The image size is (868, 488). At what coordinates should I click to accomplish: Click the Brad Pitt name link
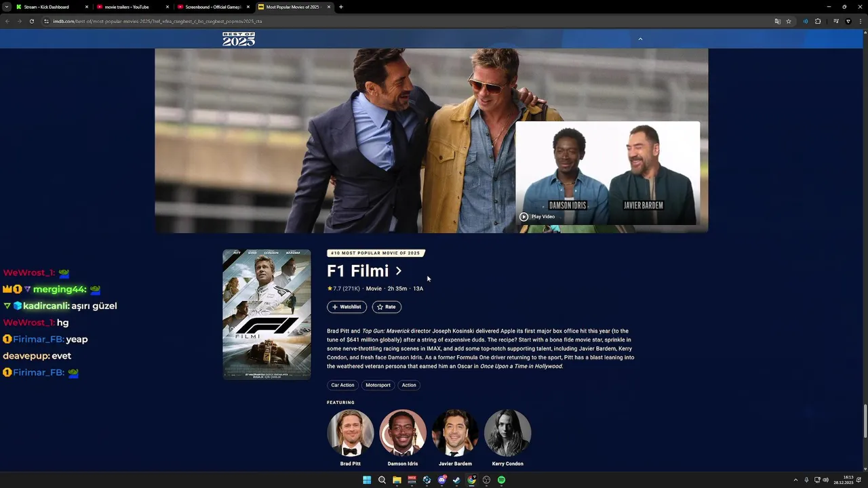pos(351,464)
